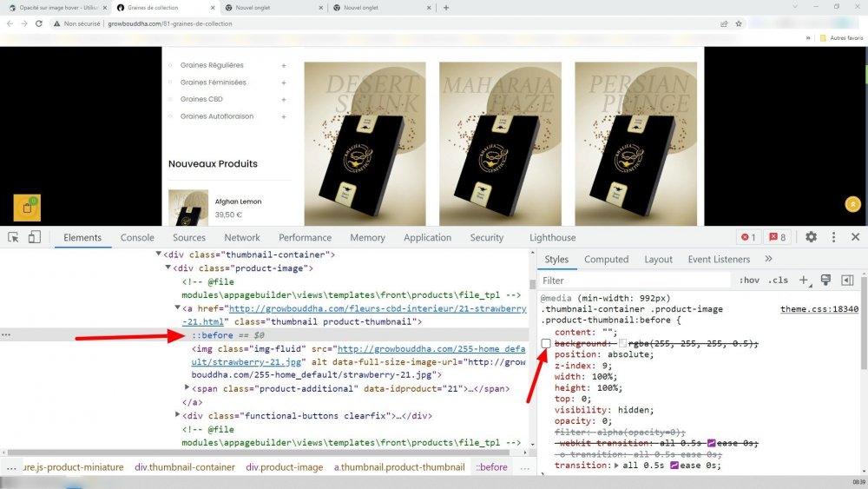Screen dimensions: 868x489
Task: Collapse the product-image div node
Action: pos(168,268)
